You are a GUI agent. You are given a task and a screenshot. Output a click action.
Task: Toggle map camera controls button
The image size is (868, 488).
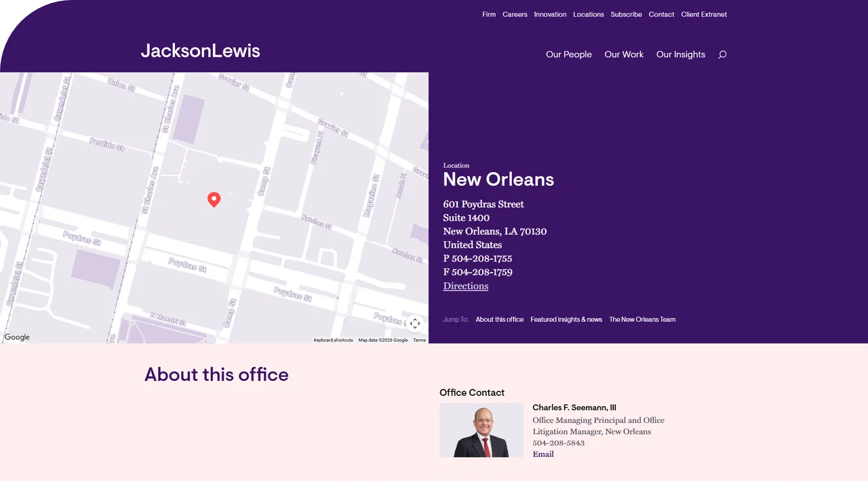coord(415,323)
